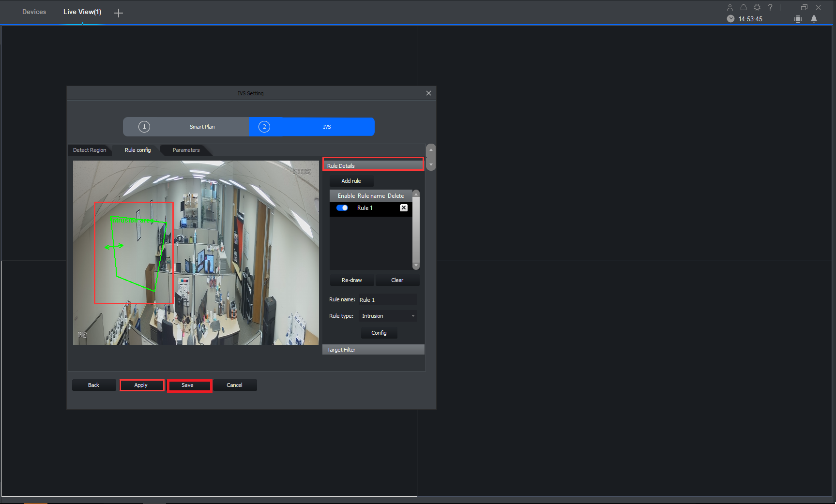Click the CPU chip status icon
836x504 pixels.
pyautogui.click(x=798, y=19)
